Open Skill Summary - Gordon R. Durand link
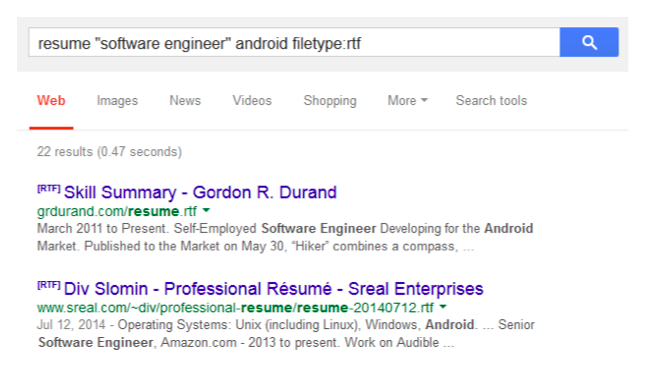 200,193
